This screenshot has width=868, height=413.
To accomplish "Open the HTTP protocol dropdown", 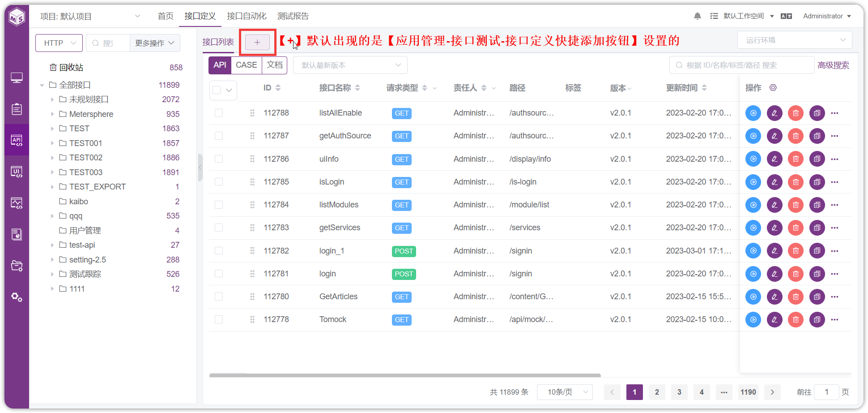I will click(x=59, y=43).
